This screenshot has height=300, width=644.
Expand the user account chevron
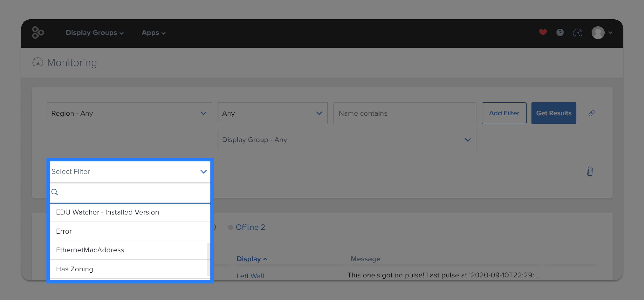610,33
